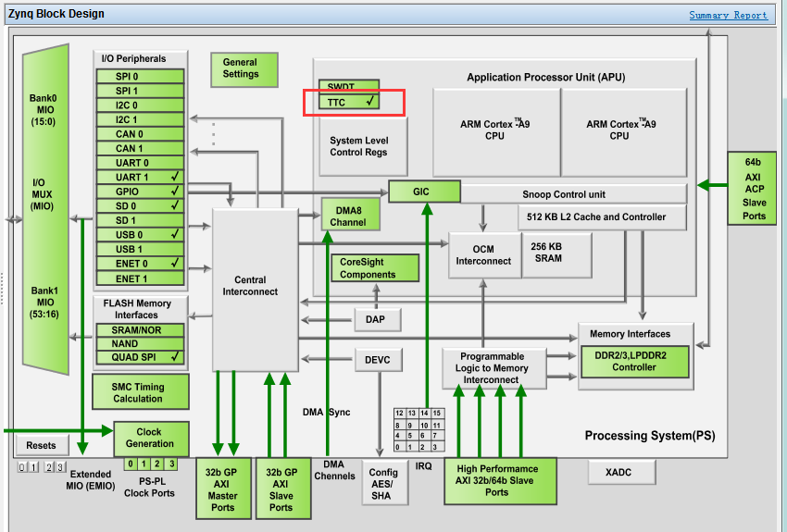Toggle the USB 0 checked peripheral

[140, 235]
